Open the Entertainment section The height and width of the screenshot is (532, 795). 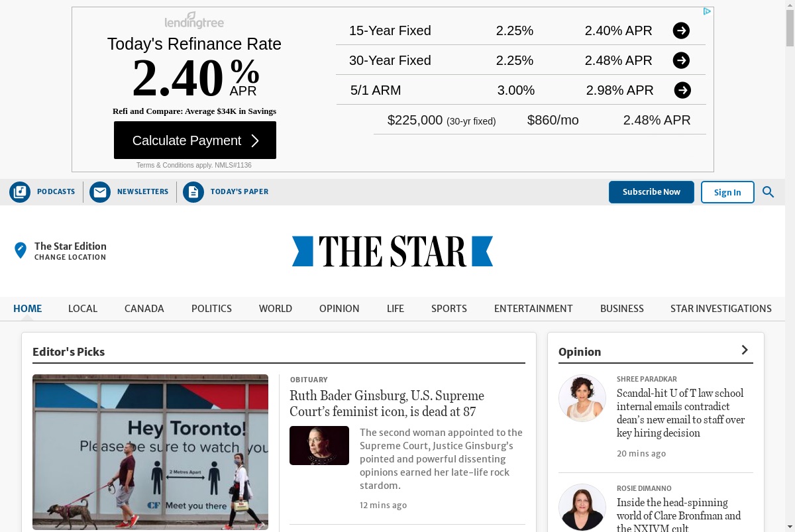click(x=533, y=309)
